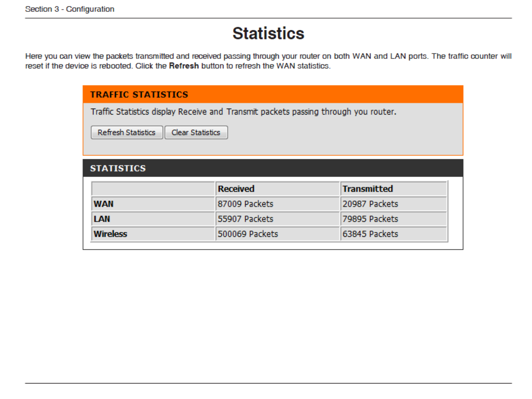Click the Wireless row label
532x399 pixels.
(x=153, y=234)
